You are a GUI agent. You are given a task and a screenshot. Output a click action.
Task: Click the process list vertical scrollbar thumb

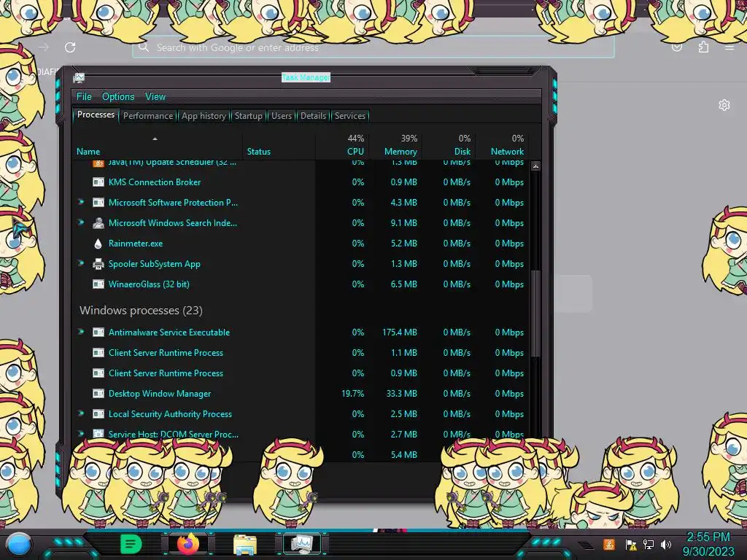click(x=535, y=314)
